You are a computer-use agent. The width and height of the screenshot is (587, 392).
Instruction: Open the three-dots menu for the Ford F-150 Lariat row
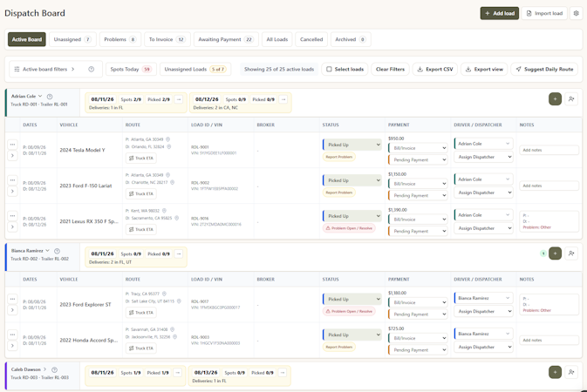coord(12,180)
